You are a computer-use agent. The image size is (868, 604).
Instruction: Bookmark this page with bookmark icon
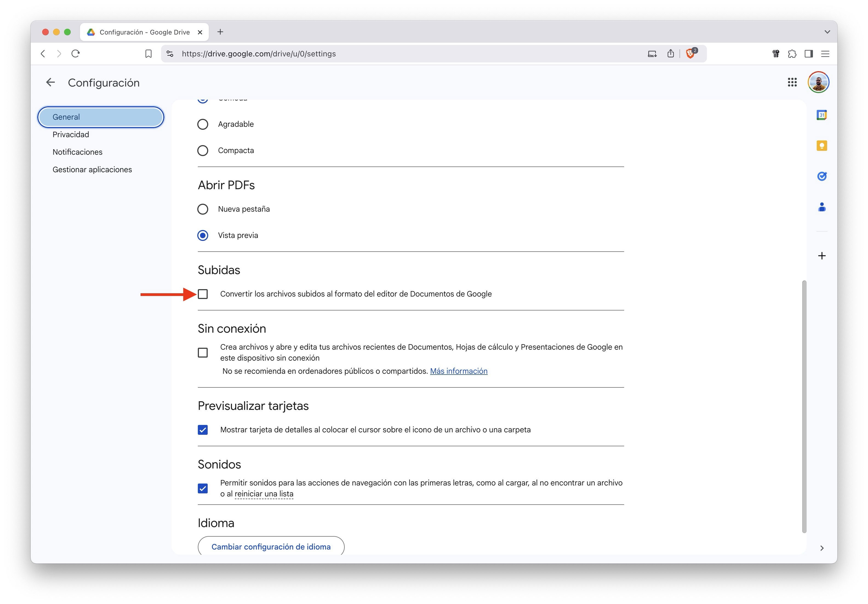tap(149, 54)
